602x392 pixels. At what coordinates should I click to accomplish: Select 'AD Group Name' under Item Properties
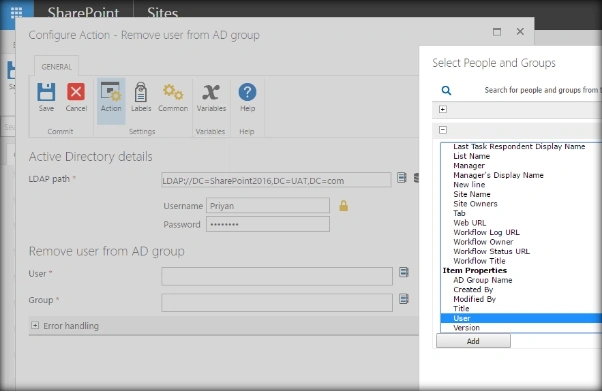tap(483, 280)
